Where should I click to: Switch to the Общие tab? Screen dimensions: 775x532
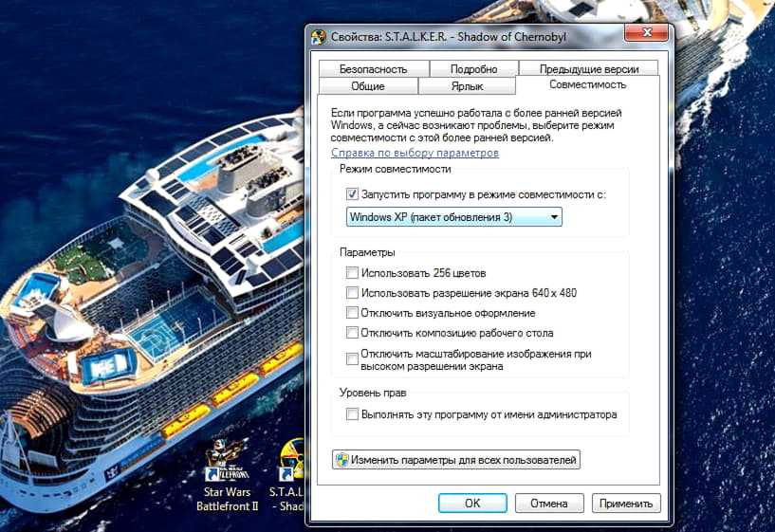point(367,86)
